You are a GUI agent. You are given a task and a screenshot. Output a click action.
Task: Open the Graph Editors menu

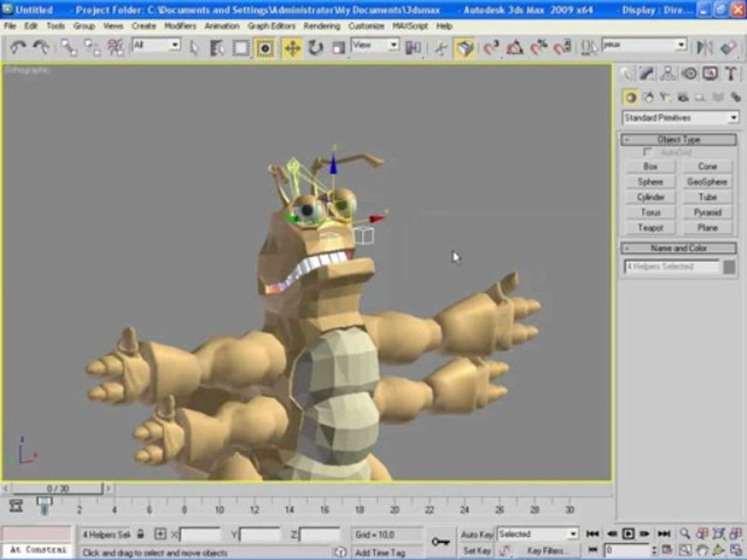click(x=271, y=26)
